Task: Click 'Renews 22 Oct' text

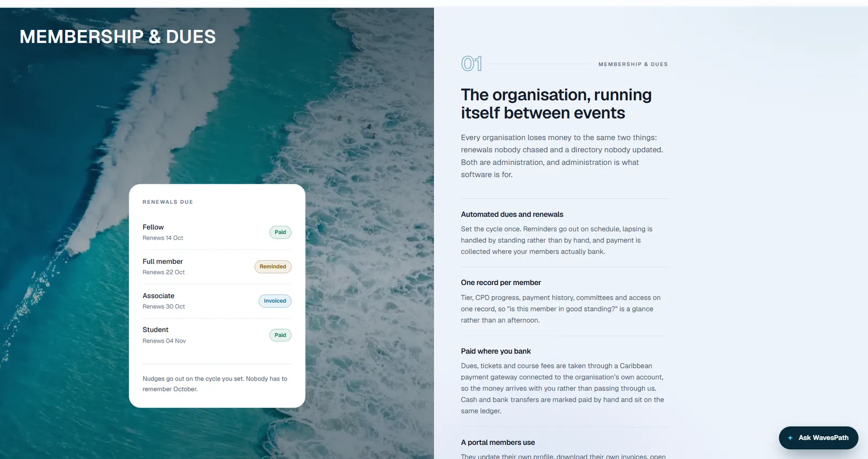Action: click(164, 272)
